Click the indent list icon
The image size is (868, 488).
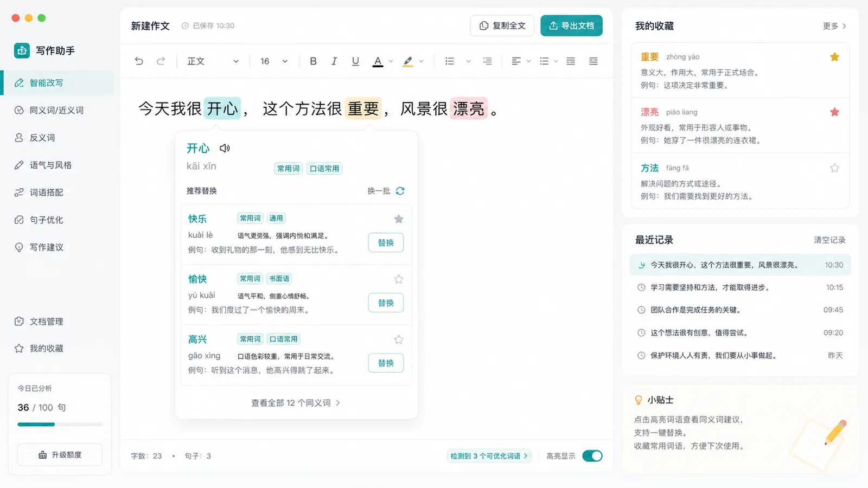(x=487, y=61)
